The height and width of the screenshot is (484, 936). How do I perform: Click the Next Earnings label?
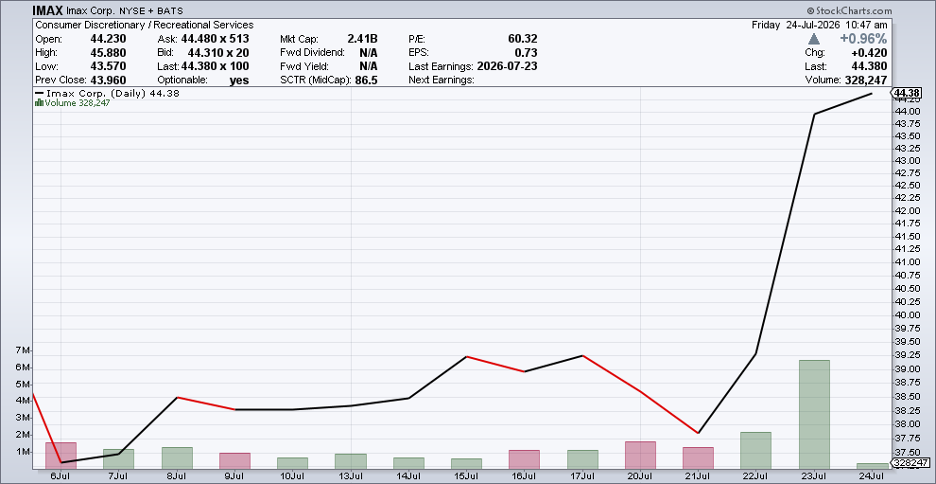pyautogui.click(x=441, y=79)
